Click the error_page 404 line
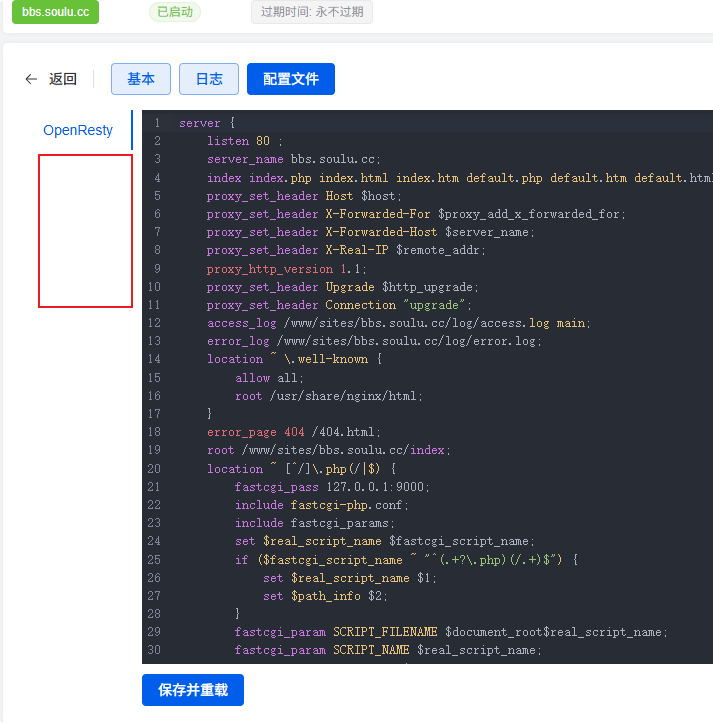Screen dimensions: 713x723 coord(293,432)
